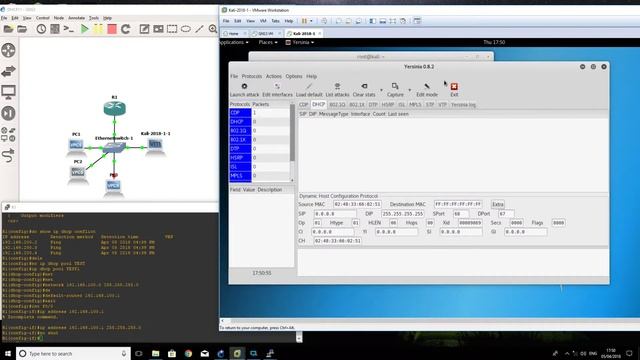Select GNS3 draw line tool
This screenshot has height=360, width=640.
199,29
